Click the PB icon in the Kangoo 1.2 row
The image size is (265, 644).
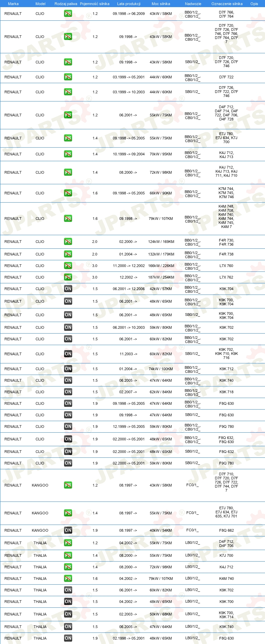coord(68,485)
